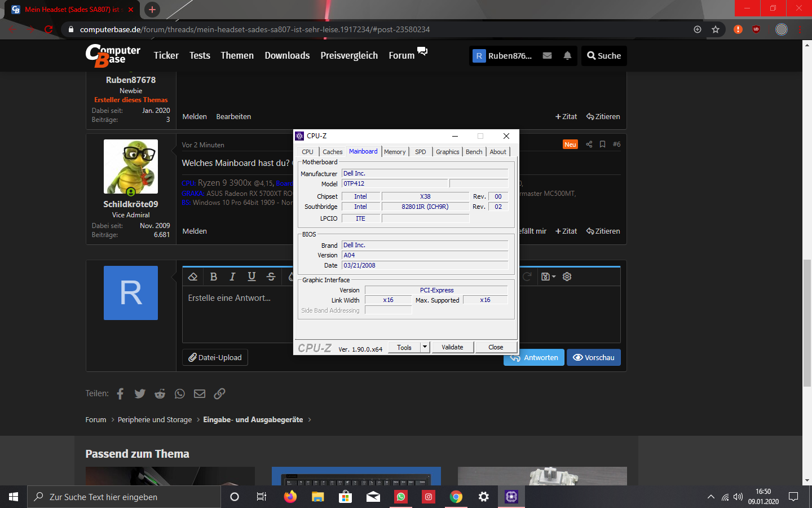Open a new browser tab
812x508 pixels.
(152, 10)
